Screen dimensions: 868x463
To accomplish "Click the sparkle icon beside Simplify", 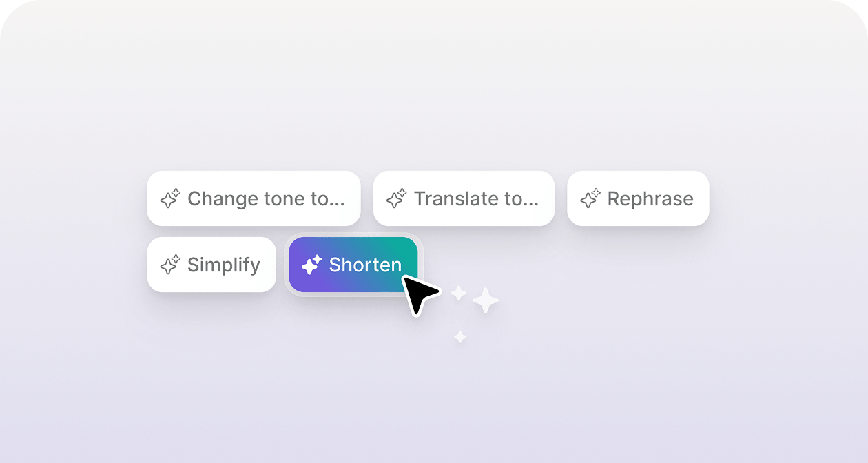I will (x=170, y=265).
